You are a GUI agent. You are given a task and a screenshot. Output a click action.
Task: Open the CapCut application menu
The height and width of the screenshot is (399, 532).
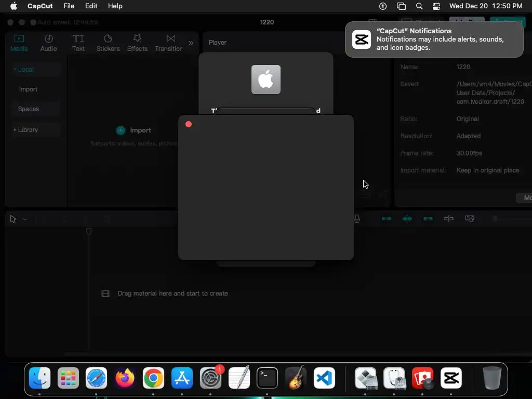(40, 6)
